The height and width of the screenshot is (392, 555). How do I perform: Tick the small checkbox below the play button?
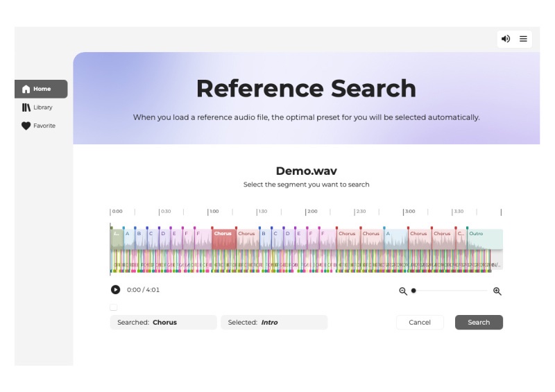(114, 307)
